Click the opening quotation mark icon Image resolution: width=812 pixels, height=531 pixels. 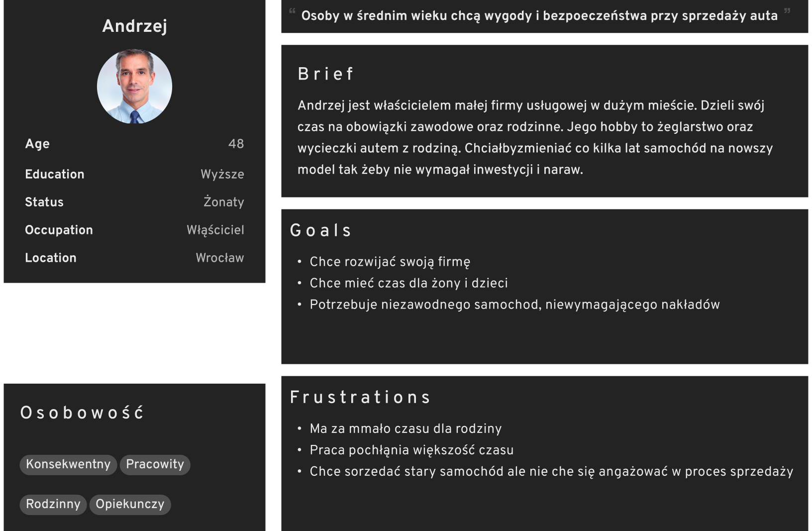[x=293, y=10]
